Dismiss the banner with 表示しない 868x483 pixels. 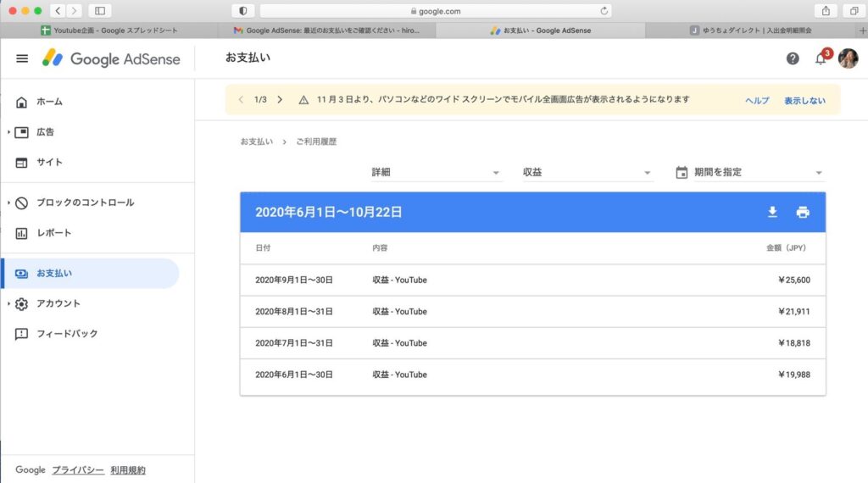click(804, 101)
